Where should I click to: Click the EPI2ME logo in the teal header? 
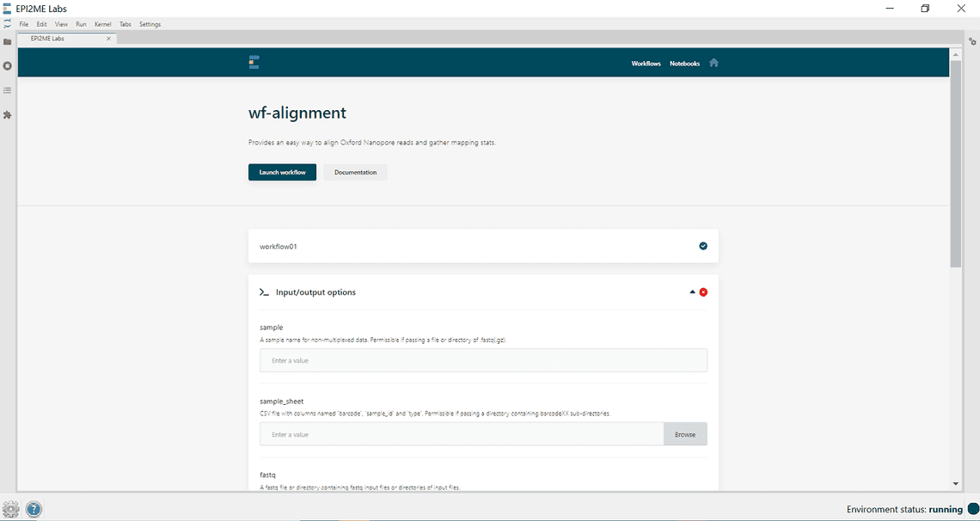pyautogui.click(x=253, y=62)
